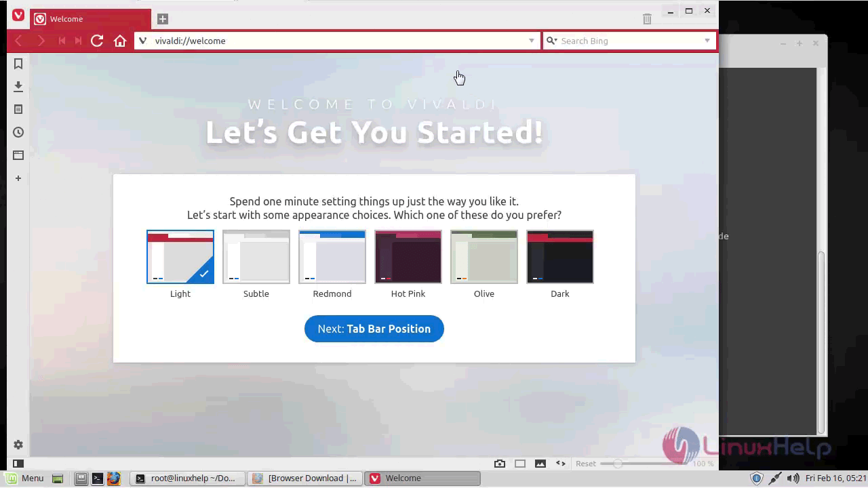Open Vivaldi settings gear

pyautogui.click(x=18, y=445)
